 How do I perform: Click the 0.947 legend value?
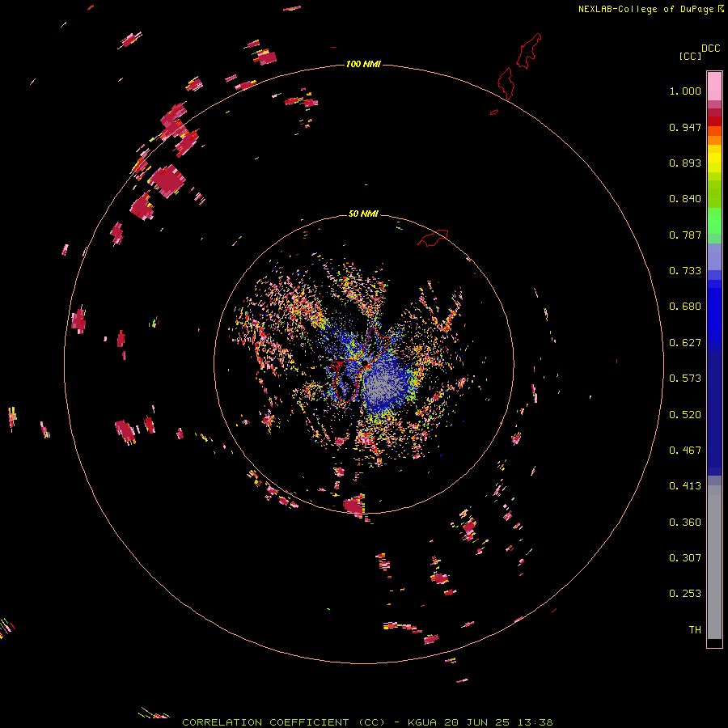(685, 127)
